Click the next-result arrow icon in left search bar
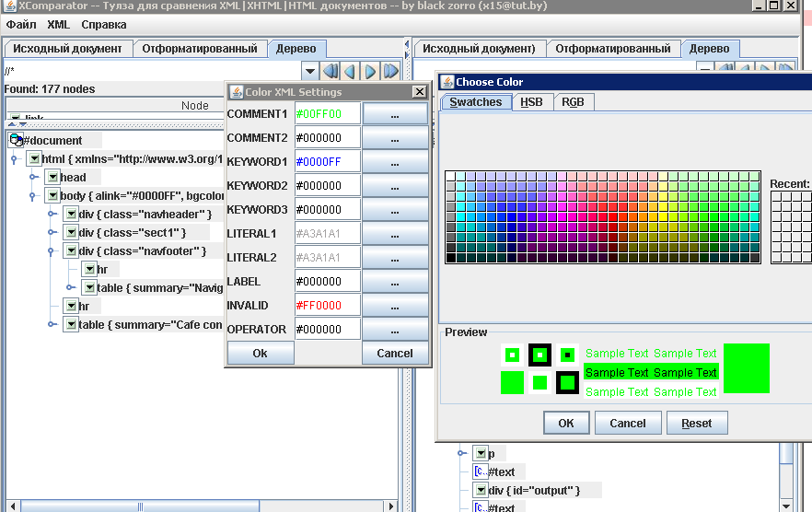 [x=370, y=71]
